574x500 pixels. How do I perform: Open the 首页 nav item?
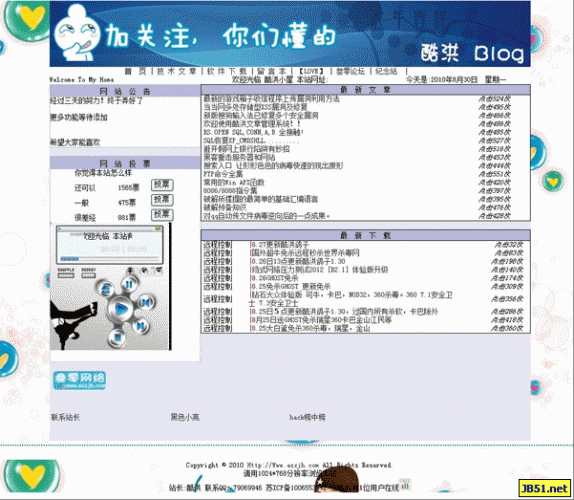(135, 71)
